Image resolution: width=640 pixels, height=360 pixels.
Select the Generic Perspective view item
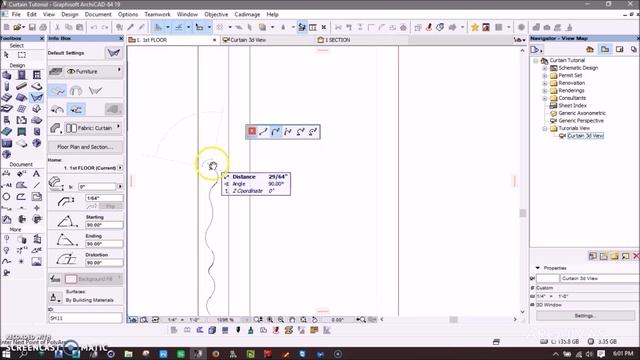[581, 120]
